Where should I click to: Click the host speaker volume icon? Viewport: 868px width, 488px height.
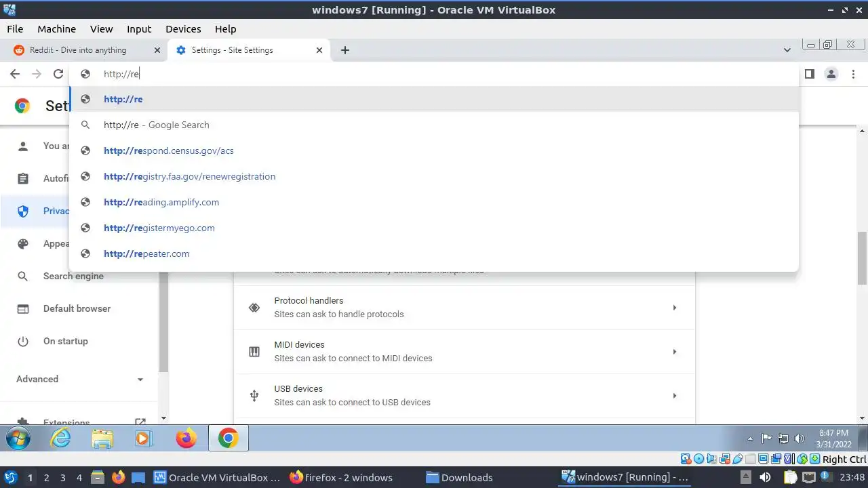pos(765,477)
